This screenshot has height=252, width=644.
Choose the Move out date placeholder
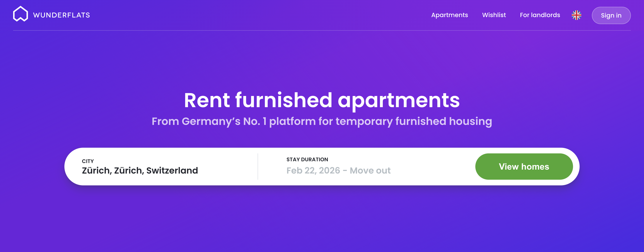tap(370, 170)
